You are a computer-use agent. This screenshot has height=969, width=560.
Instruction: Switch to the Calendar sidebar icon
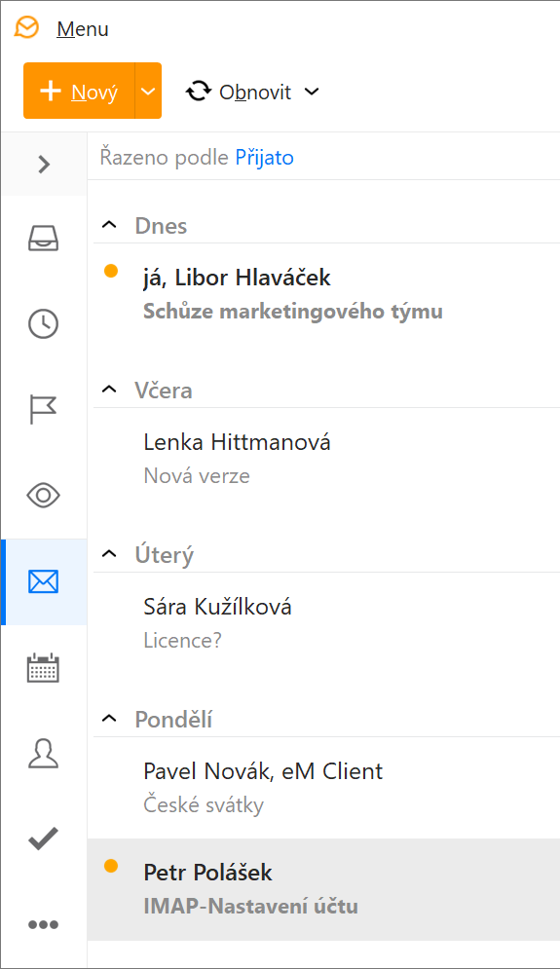43,667
